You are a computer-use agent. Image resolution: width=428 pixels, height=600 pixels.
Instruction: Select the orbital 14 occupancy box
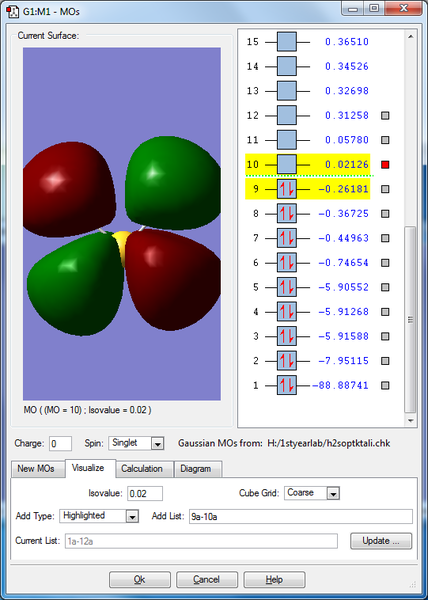tap(287, 66)
